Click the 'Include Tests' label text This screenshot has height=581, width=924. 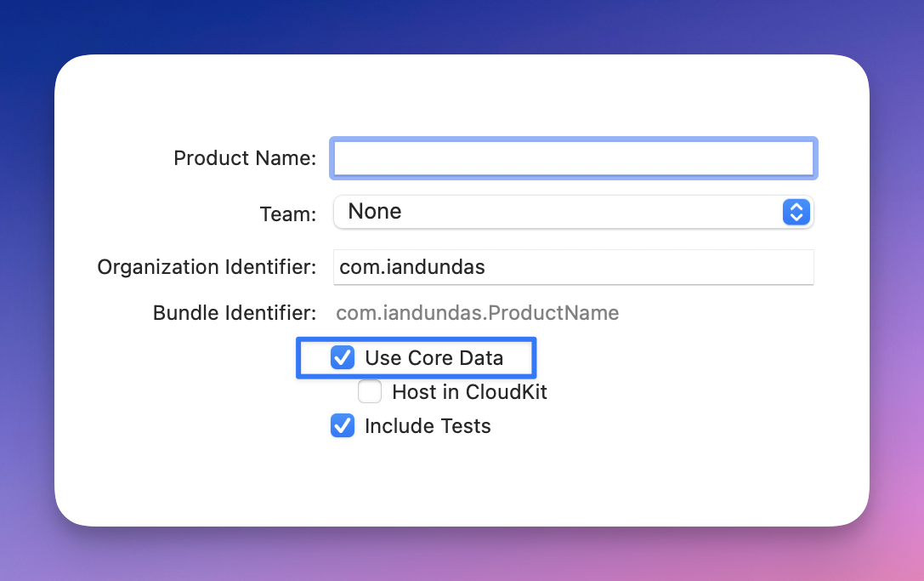click(428, 426)
